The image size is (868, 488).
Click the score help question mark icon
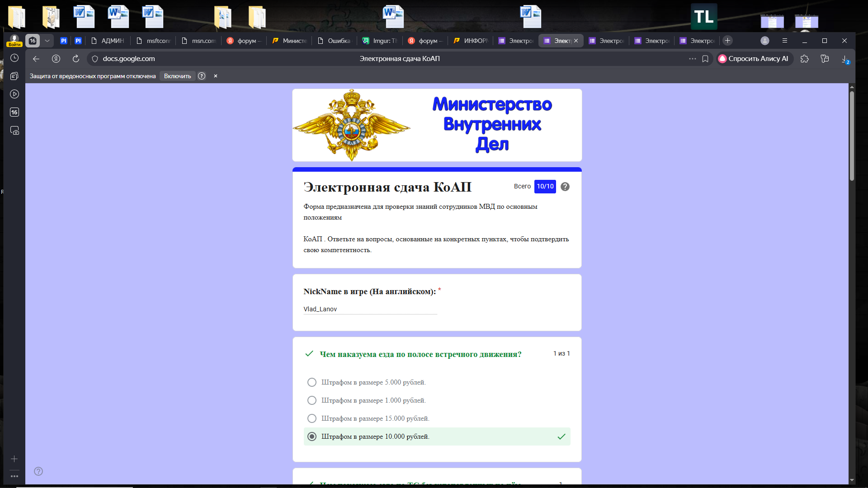[x=565, y=187]
